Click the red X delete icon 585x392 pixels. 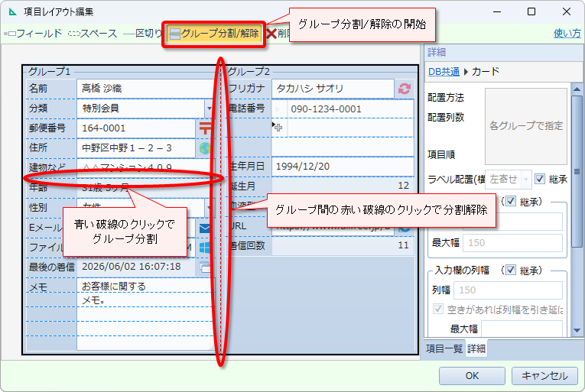coord(271,34)
